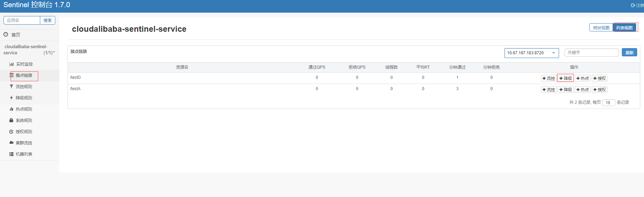Focus the 应用名 search field
The image size is (644, 197).
(22, 20)
